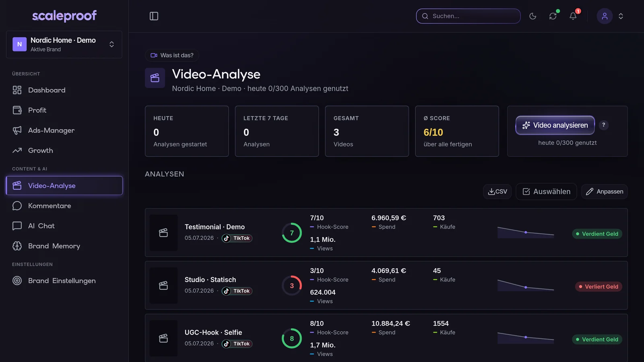The image size is (644, 362).
Task: Open Kommentare in sidebar
Action: click(x=64, y=206)
